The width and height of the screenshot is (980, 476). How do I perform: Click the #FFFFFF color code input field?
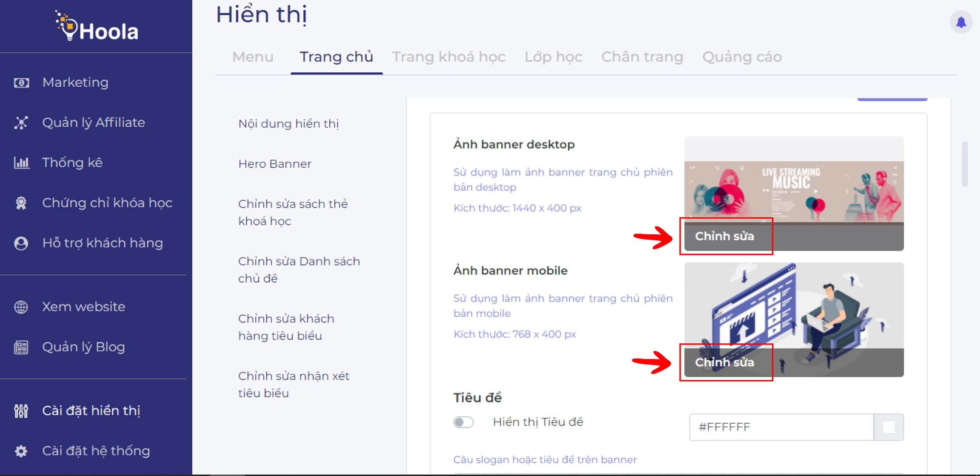click(x=781, y=427)
